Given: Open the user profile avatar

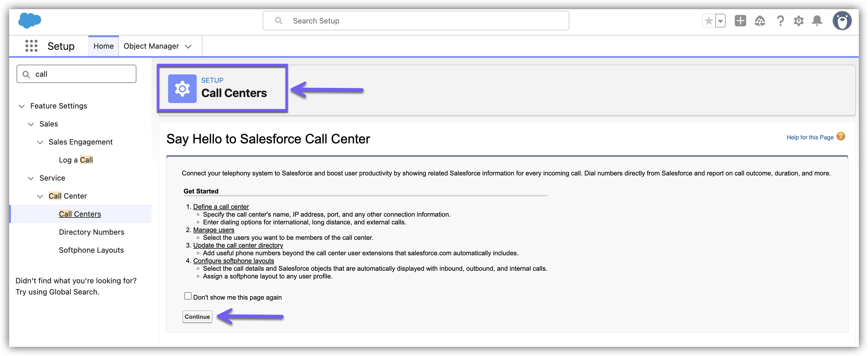Looking at the screenshot, I should click(842, 21).
